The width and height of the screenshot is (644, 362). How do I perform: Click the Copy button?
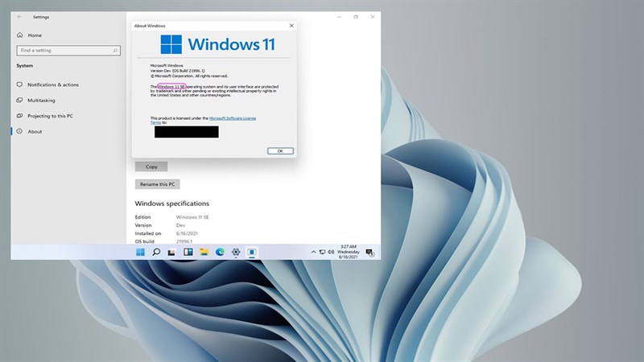tap(151, 167)
